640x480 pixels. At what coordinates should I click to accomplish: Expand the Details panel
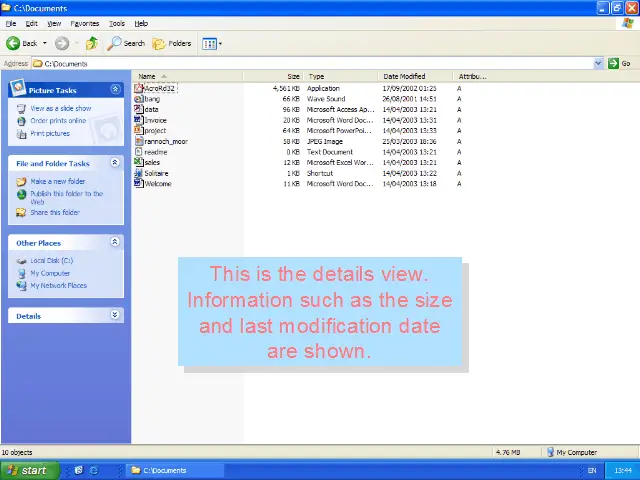tap(115, 315)
